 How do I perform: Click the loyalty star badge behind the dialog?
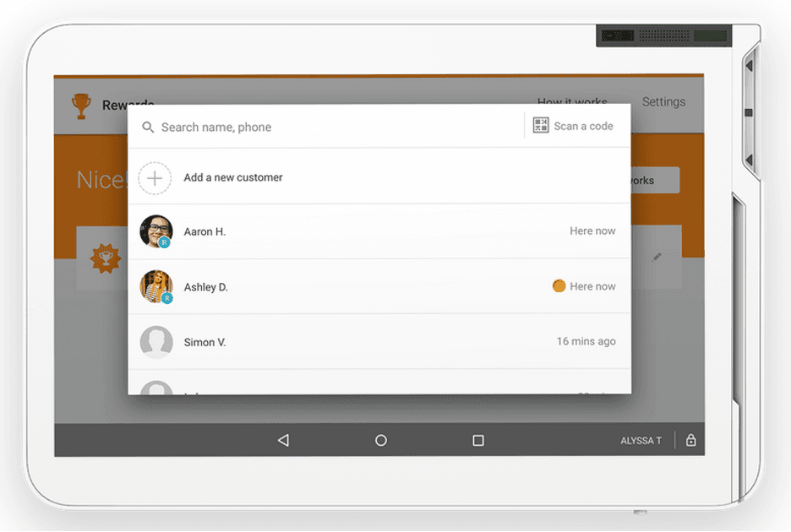[106, 258]
